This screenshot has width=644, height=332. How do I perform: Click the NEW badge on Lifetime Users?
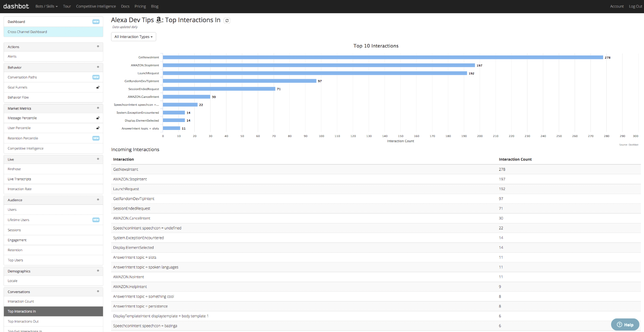(x=96, y=220)
